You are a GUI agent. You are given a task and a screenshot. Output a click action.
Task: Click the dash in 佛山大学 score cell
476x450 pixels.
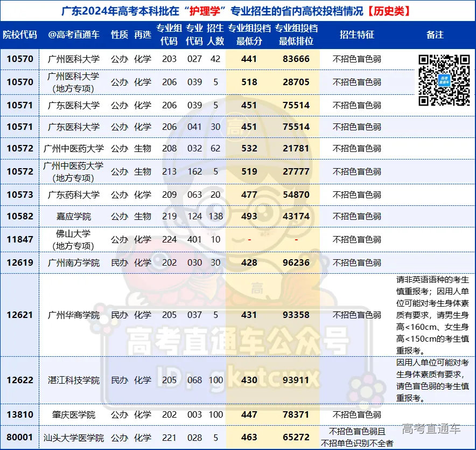click(x=249, y=240)
